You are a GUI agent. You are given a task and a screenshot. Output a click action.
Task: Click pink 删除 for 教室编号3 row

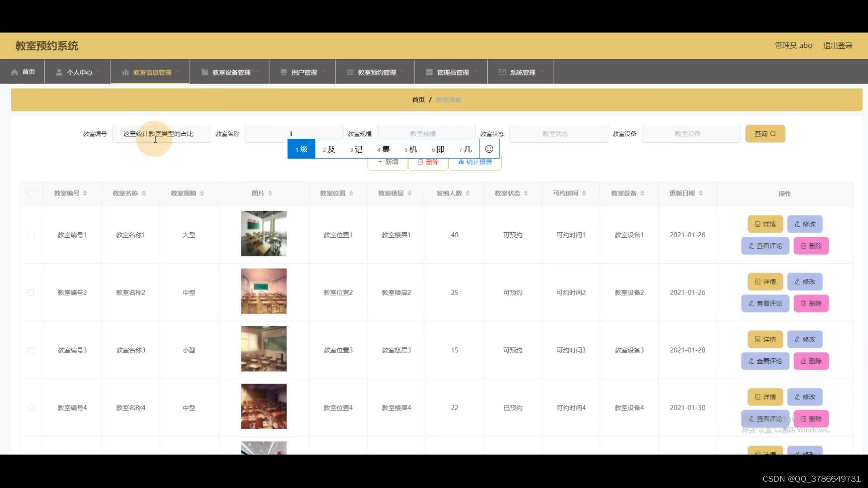tap(811, 361)
